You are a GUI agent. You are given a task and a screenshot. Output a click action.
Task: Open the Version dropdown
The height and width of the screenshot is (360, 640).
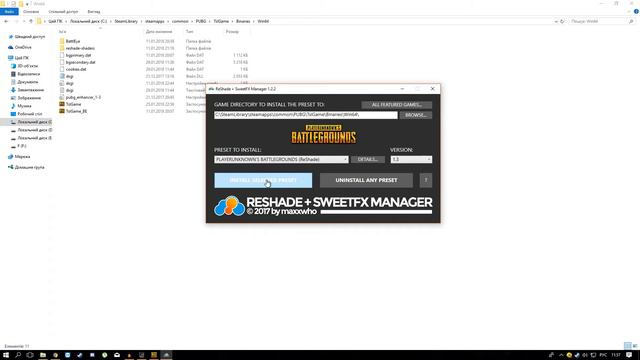click(411, 159)
